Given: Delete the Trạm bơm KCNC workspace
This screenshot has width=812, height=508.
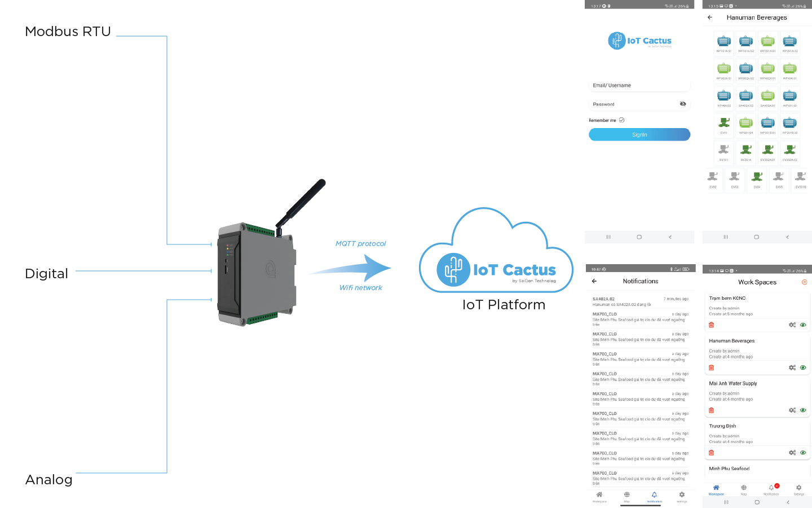Looking at the screenshot, I should coord(711,325).
